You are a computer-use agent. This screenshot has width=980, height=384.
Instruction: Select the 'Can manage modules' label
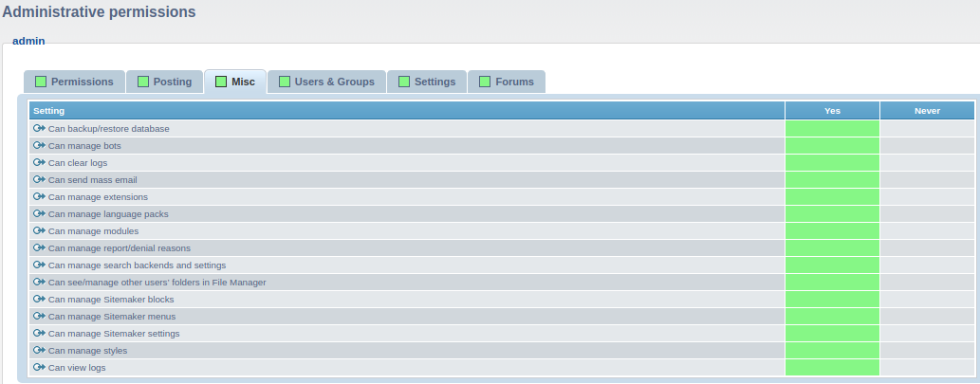tap(93, 231)
